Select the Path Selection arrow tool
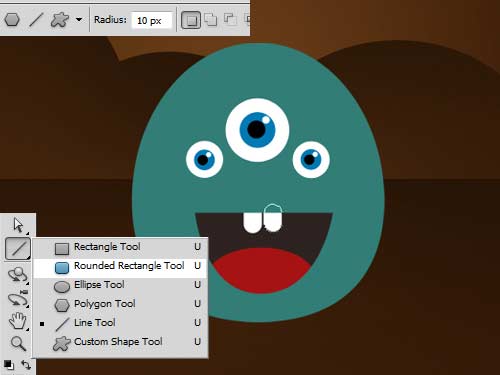 (x=18, y=225)
